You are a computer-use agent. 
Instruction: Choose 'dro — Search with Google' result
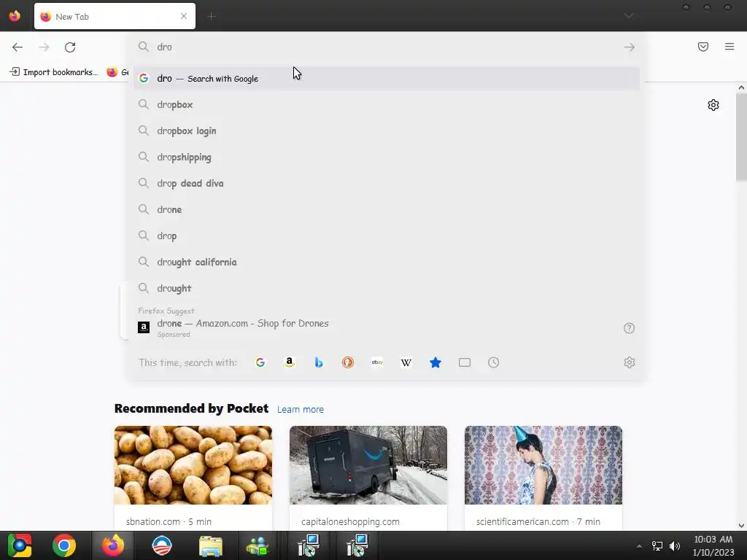pos(386,78)
